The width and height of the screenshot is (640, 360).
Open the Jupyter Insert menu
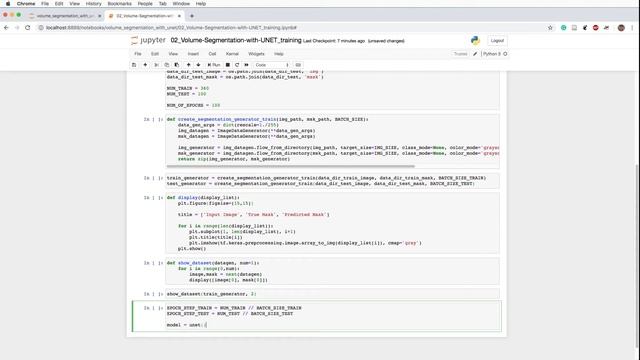tap(193, 54)
